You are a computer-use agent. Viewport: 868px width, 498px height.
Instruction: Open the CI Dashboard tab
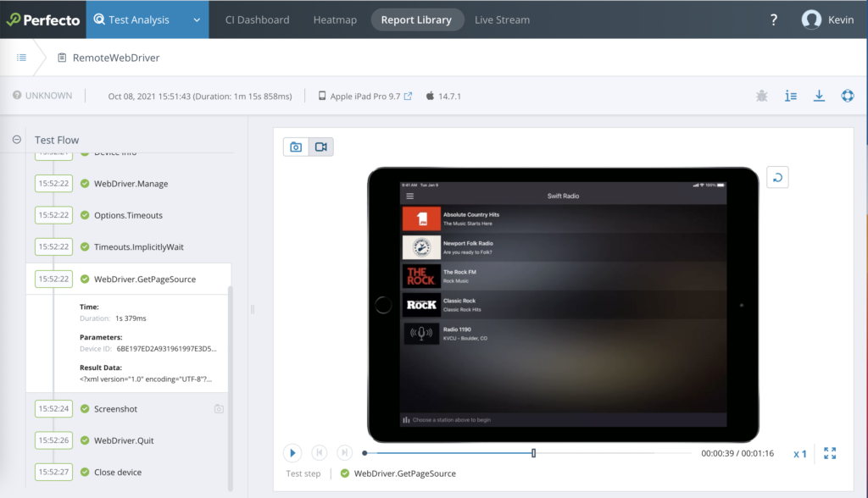coord(257,20)
